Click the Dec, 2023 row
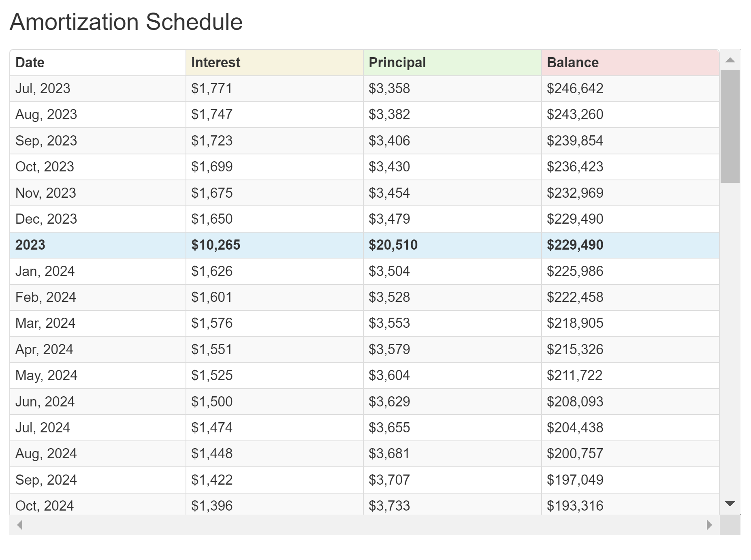 click(284, 218)
